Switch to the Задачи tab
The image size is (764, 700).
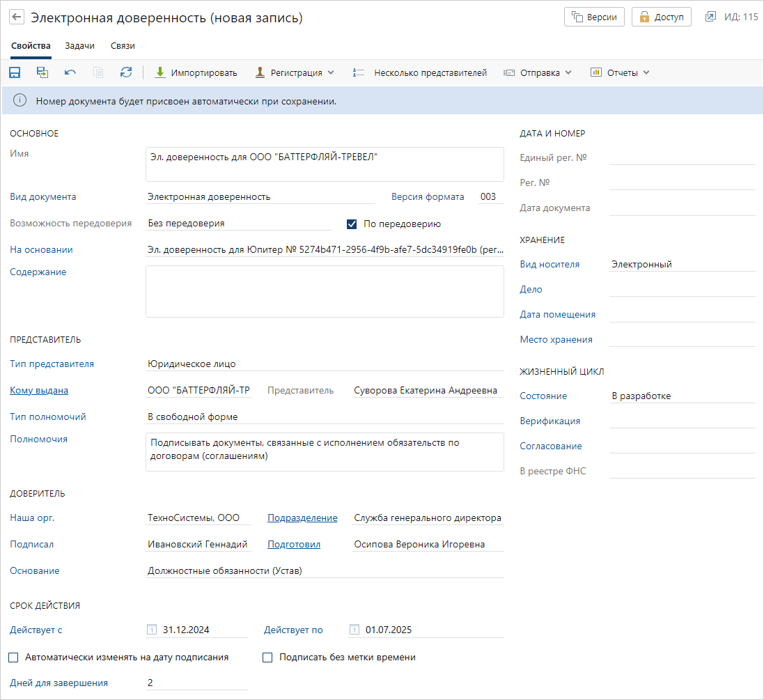[80, 46]
